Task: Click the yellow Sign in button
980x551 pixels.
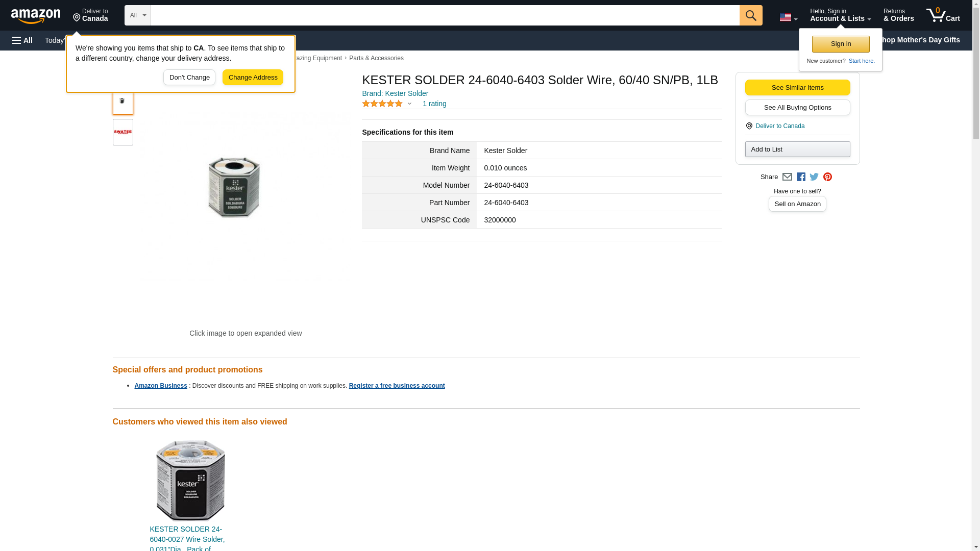Action: click(841, 44)
